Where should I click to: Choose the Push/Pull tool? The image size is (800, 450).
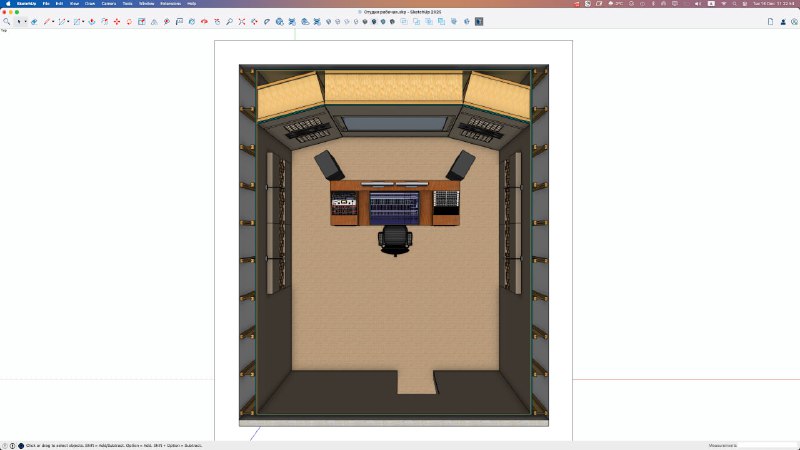92,22
